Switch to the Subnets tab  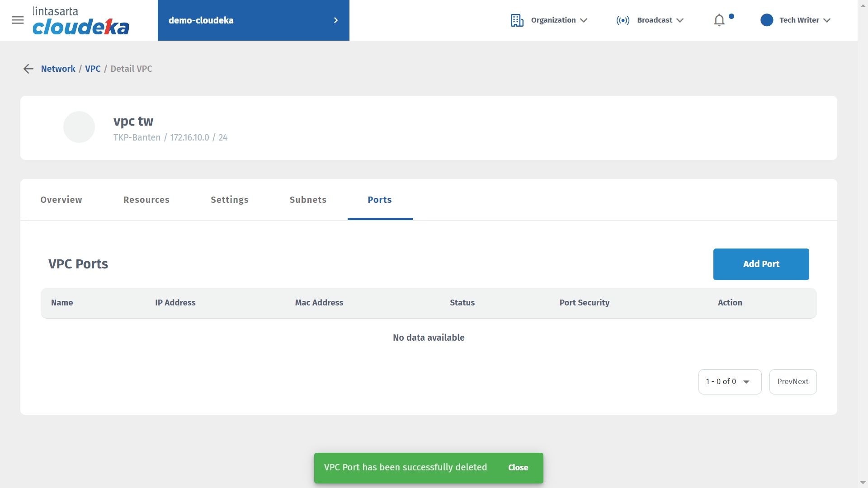(308, 200)
